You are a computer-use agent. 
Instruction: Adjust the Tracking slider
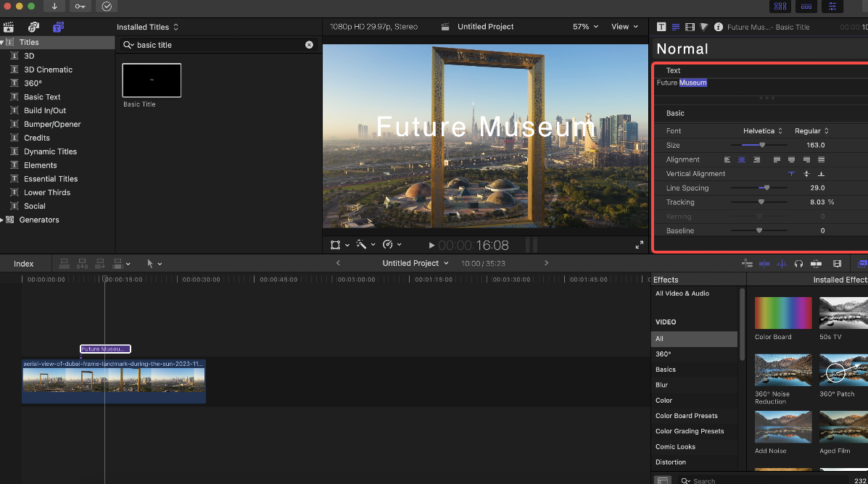pos(761,202)
